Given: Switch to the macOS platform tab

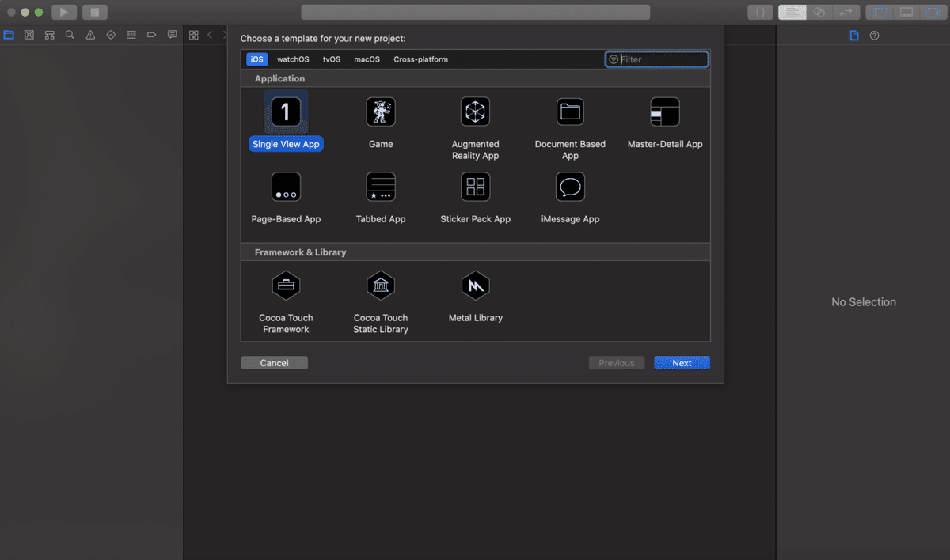Looking at the screenshot, I should tap(367, 59).
